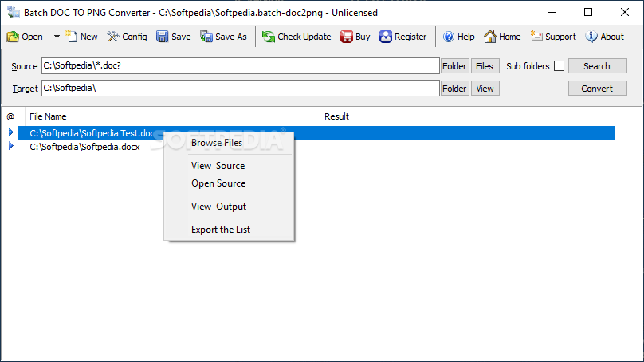Viewport: 644px width, 362px height.
Task: Minimize the converter window
Action: [x=552, y=12]
